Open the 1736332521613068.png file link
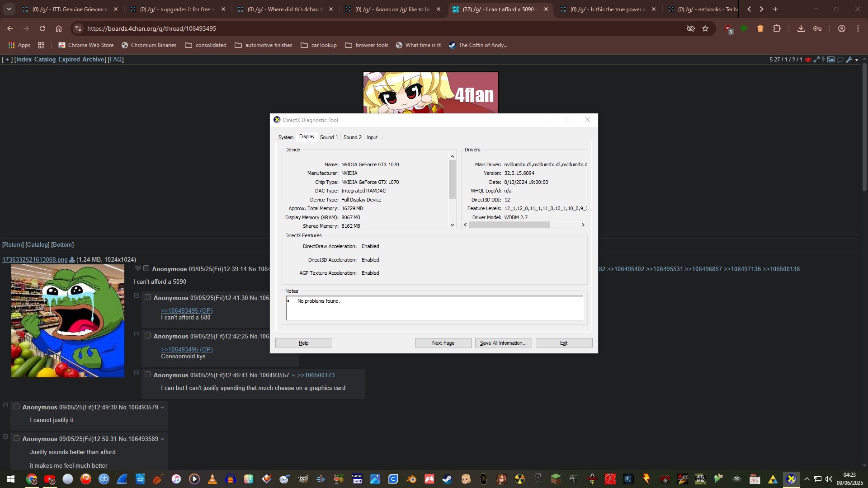868x488 pixels. 35,260
